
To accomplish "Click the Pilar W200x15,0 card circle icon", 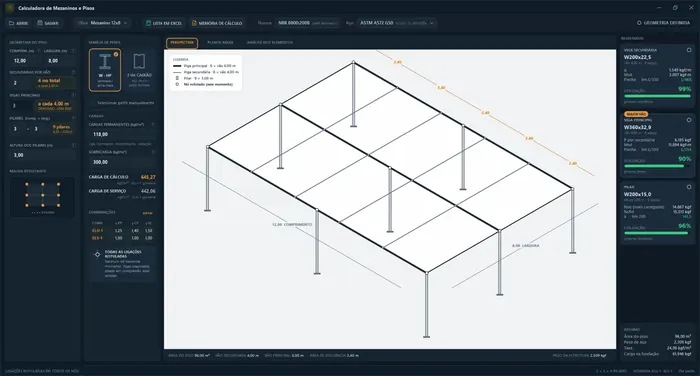I will (x=689, y=187).
